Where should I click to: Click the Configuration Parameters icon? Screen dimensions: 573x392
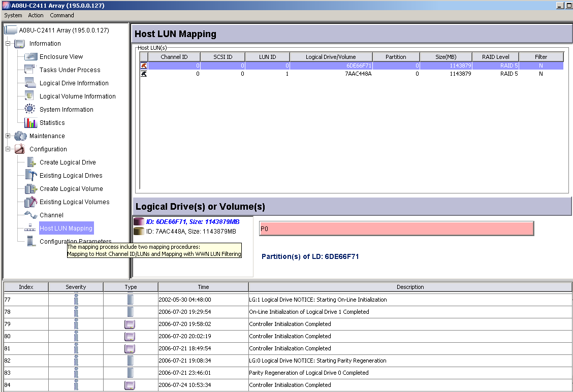pyautogui.click(x=31, y=242)
